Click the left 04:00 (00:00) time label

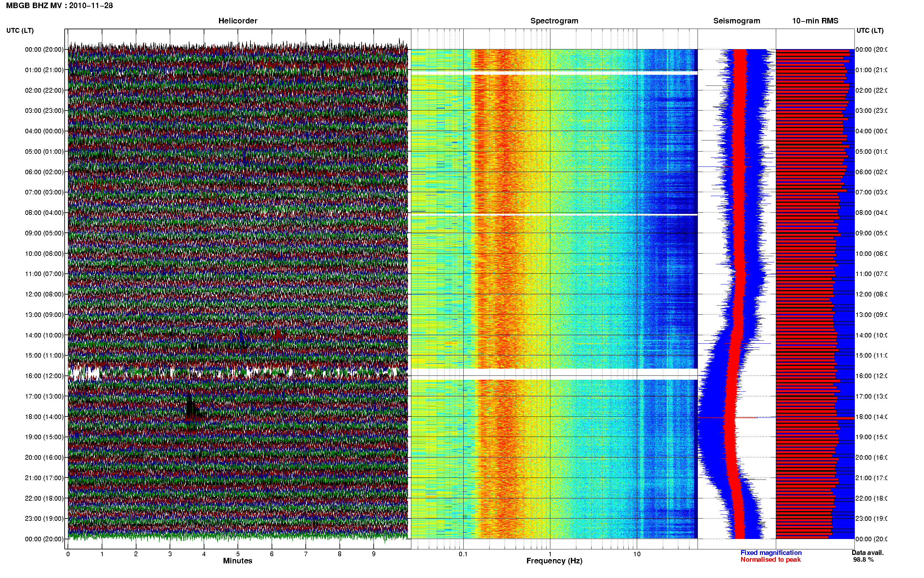pyautogui.click(x=44, y=131)
